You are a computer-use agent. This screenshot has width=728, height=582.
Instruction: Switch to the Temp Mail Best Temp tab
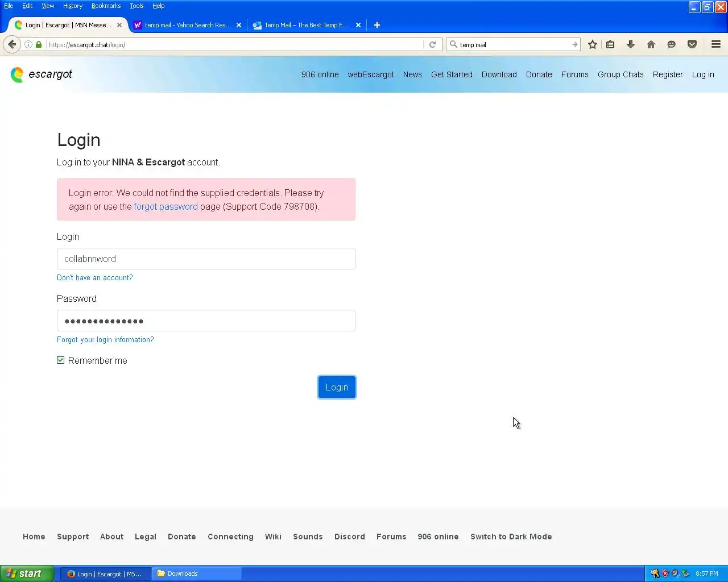[307, 25]
